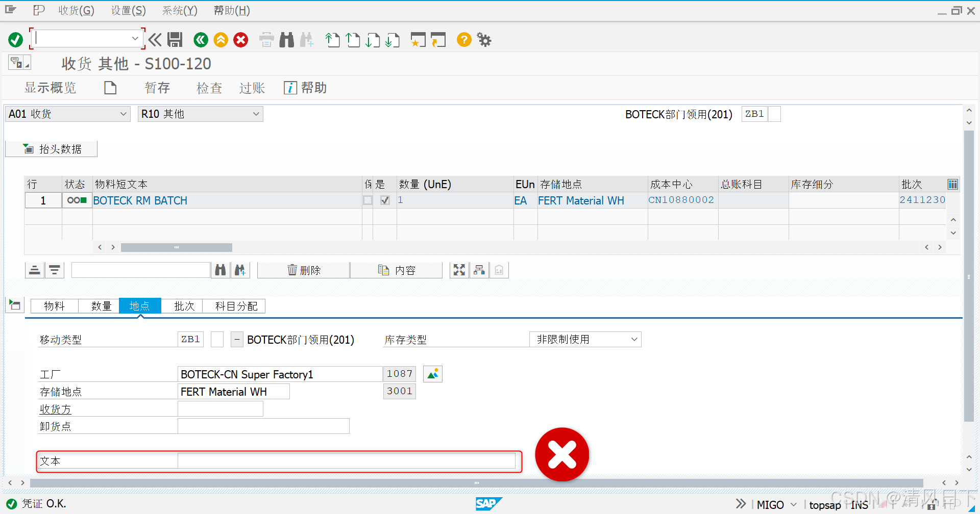Click the main vertical scrollbar thumb
Viewport: 980px width, 514px height.
(969, 276)
